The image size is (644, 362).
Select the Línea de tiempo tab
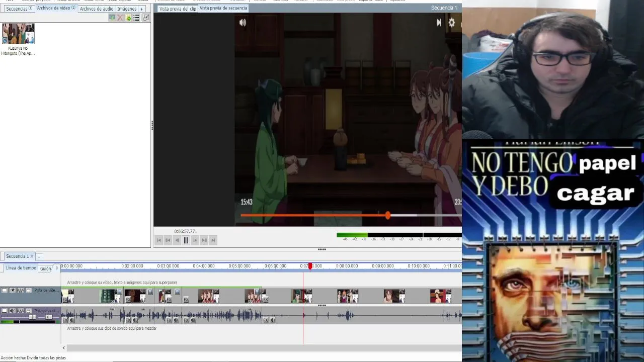coord(21,268)
